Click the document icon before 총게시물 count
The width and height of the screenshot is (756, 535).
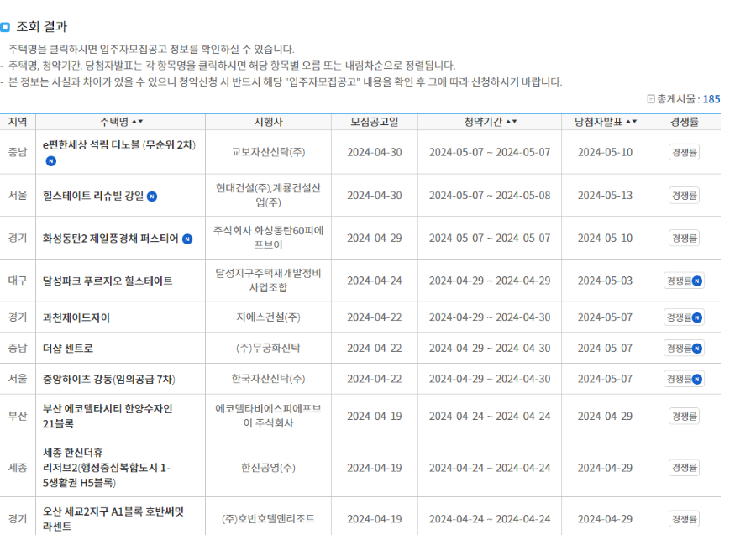point(649,99)
